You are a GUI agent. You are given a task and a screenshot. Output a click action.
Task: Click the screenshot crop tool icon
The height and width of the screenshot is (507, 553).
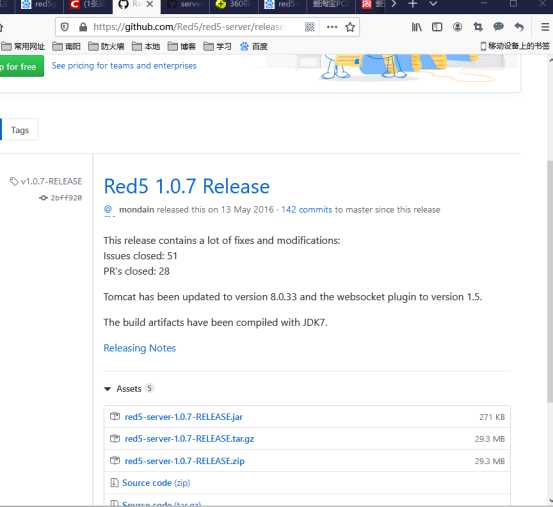pyautogui.click(x=478, y=27)
